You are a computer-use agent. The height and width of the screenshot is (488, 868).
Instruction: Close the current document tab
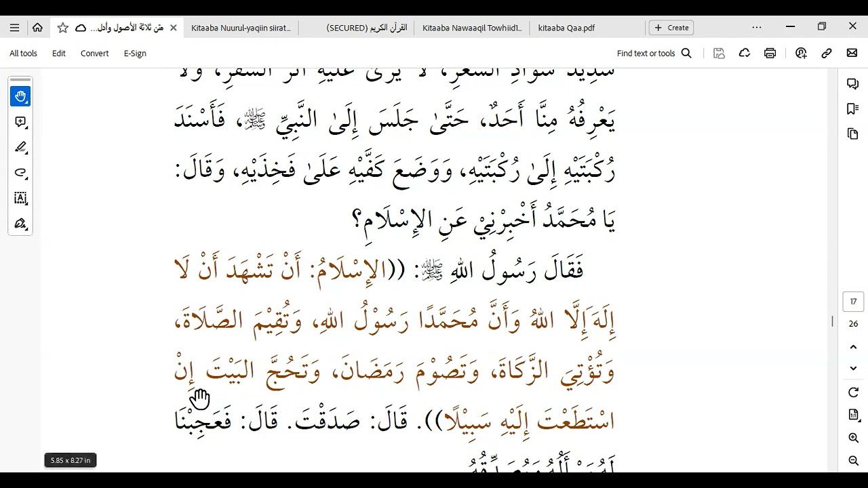173,28
